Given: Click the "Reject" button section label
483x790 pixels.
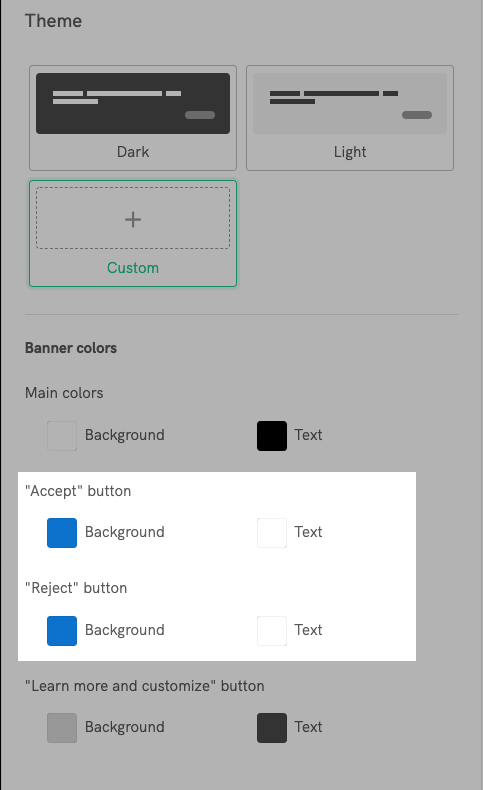Looking at the screenshot, I should 76,588.
